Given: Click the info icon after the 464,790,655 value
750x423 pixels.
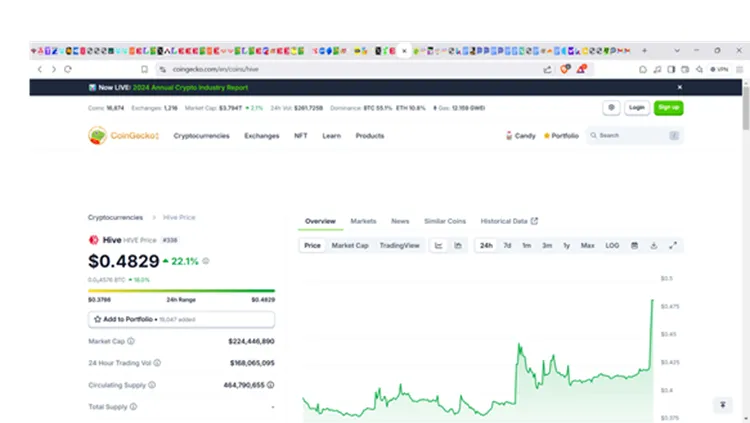Looking at the screenshot, I should coord(270,385).
